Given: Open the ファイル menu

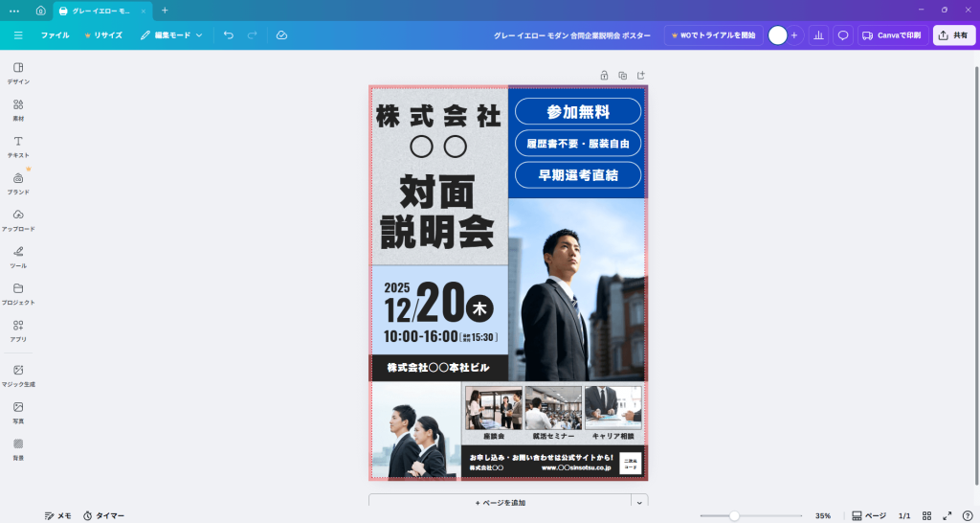Looking at the screenshot, I should pos(55,35).
